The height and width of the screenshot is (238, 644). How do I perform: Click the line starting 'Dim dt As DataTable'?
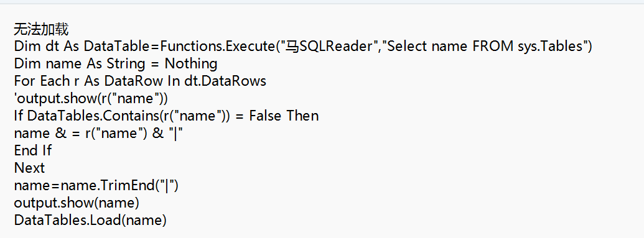pyautogui.click(x=303, y=47)
